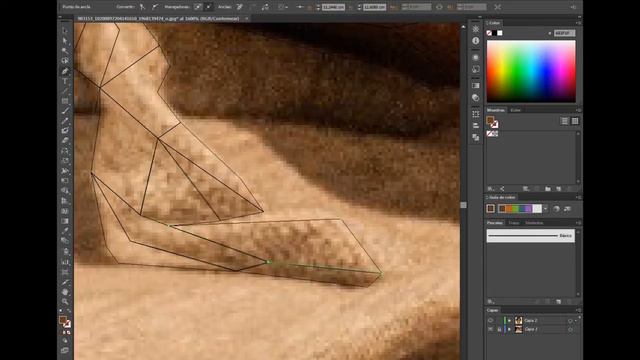Select the Artboard tool
Viewport: 640px width, 360px height.
pos(65,271)
